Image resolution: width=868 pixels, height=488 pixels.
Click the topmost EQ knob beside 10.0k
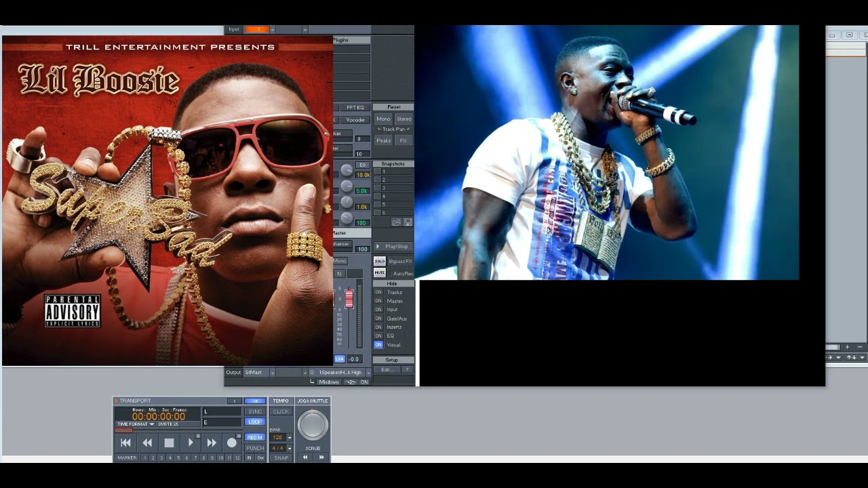click(x=347, y=170)
